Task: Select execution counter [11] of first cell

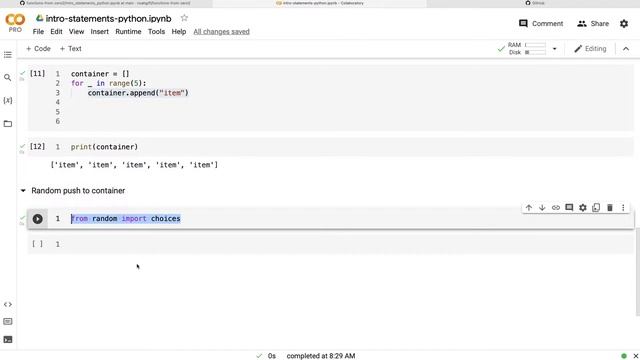Action: 38,73
